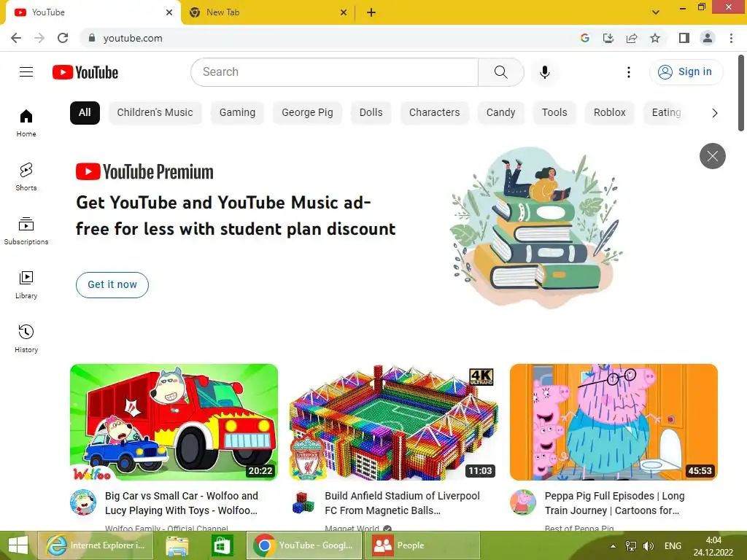This screenshot has height=560, width=747.
Task: Select the All filter chip
Action: (85, 113)
